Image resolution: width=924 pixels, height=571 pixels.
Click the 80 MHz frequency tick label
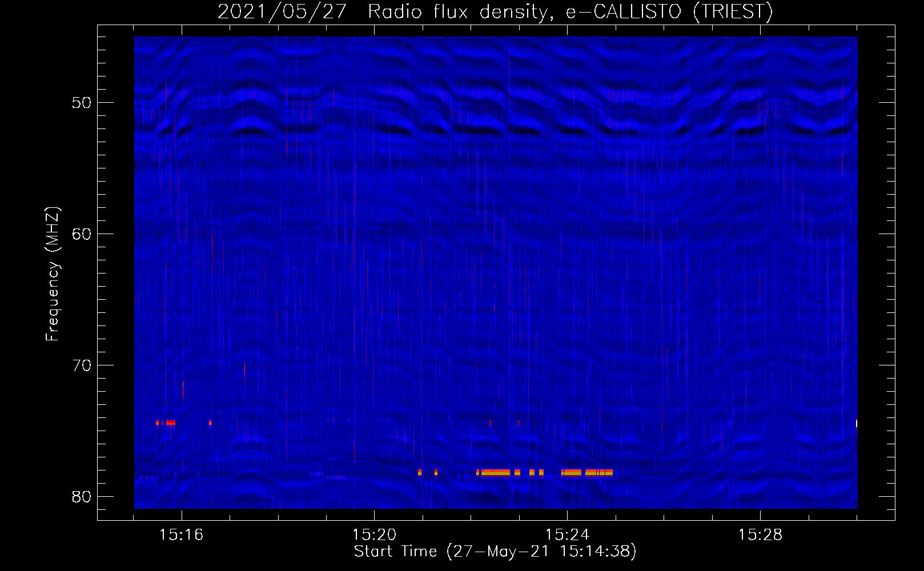[x=82, y=497]
